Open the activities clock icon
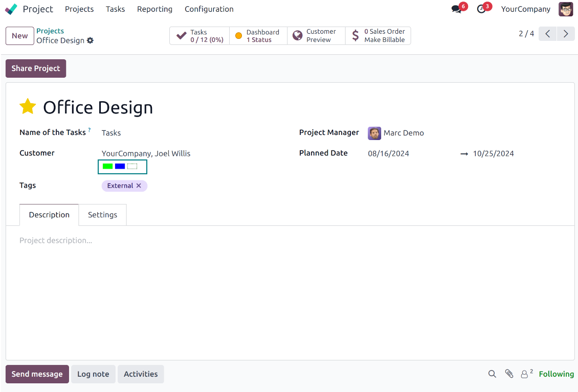The height and width of the screenshot is (392, 578). [x=481, y=9]
